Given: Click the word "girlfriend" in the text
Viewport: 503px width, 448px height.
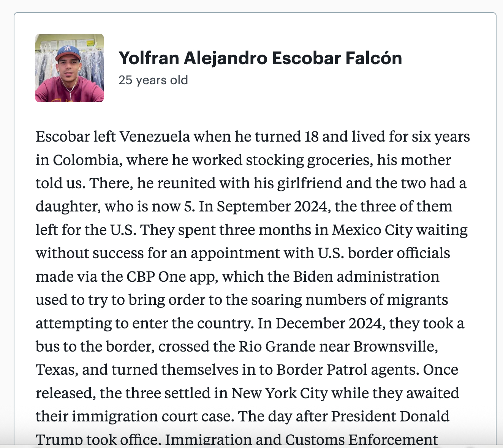Looking at the screenshot, I should [310, 183].
